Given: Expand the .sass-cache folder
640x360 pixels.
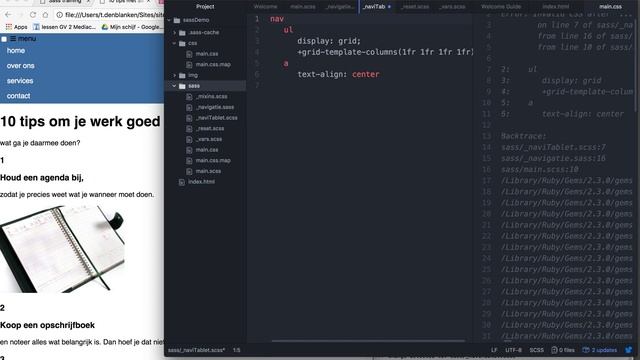Looking at the screenshot, I should [x=175, y=32].
